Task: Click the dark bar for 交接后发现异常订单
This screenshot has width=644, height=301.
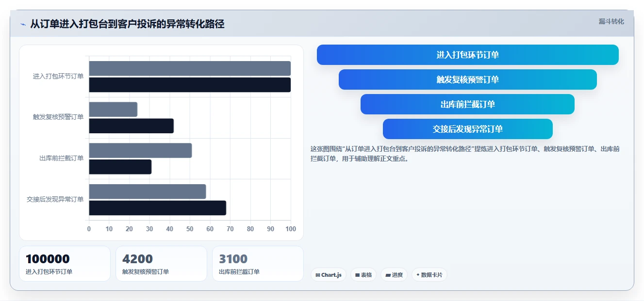Action: click(x=157, y=208)
